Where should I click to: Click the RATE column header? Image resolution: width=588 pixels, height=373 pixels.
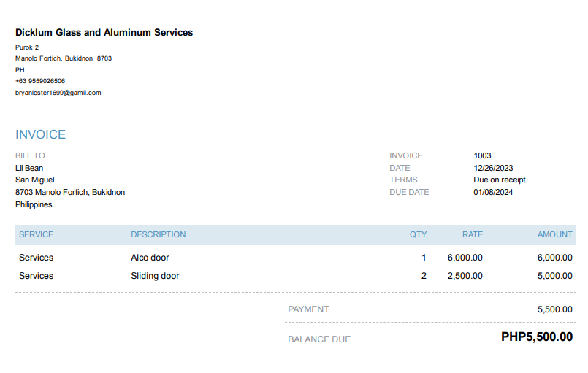(473, 234)
